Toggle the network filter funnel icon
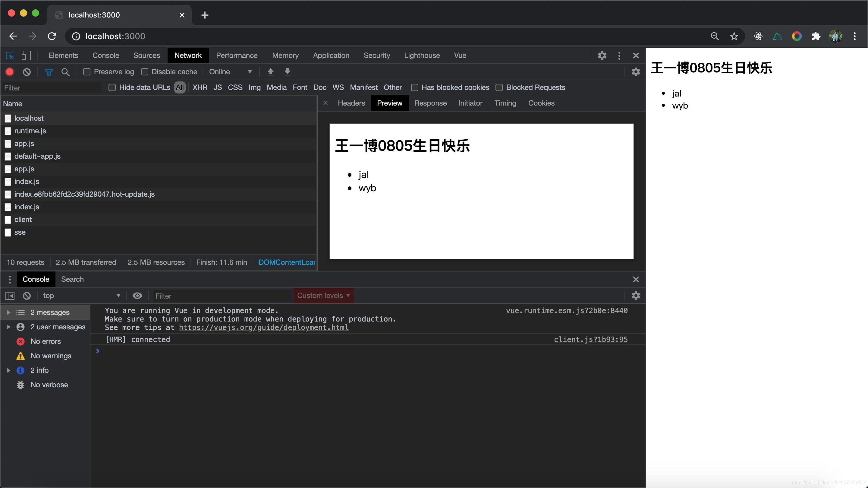The image size is (868, 488). click(49, 72)
